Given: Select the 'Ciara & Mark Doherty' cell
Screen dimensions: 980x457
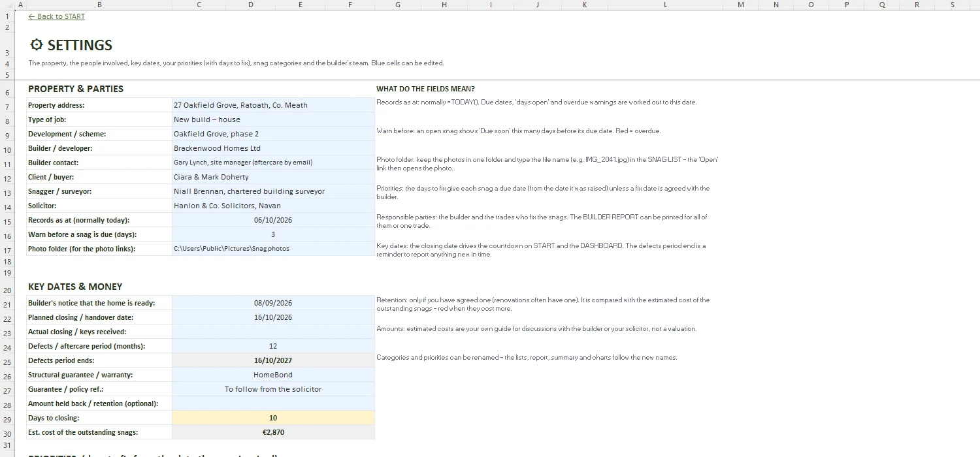Looking at the screenshot, I should pos(273,177).
